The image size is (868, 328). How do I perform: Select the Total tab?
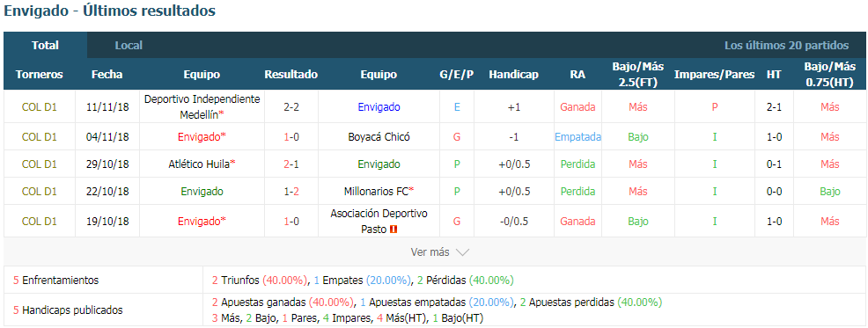coord(46,46)
